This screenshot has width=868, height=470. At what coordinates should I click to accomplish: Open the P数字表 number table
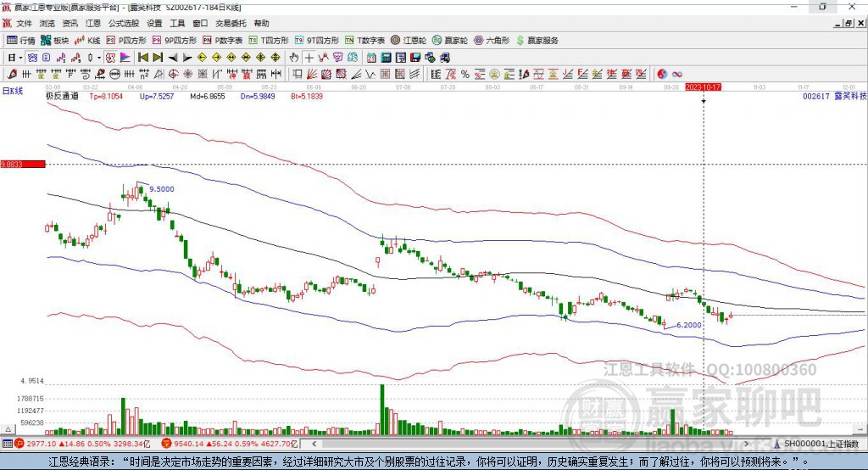(x=223, y=41)
